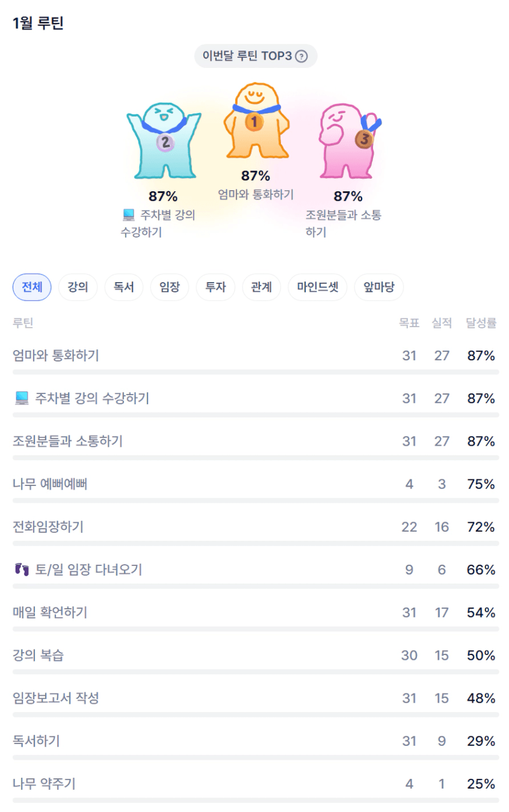The image size is (509, 812).
Task: Select the 독서하기 routine entry
Action: coord(36,741)
